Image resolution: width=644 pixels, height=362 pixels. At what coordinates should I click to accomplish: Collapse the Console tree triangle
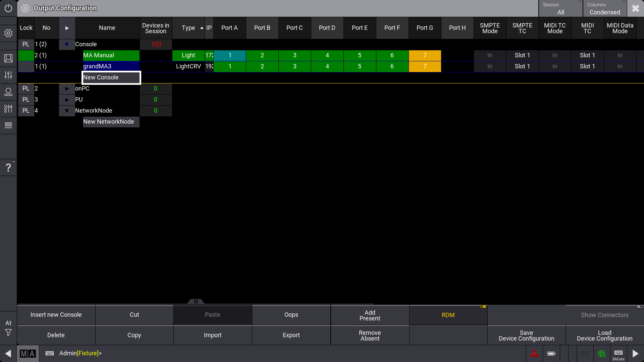coord(67,44)
